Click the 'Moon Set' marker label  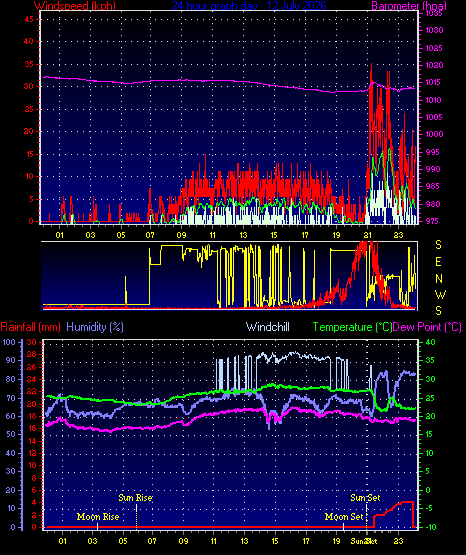pyautogui.click(x=344, y=517)
